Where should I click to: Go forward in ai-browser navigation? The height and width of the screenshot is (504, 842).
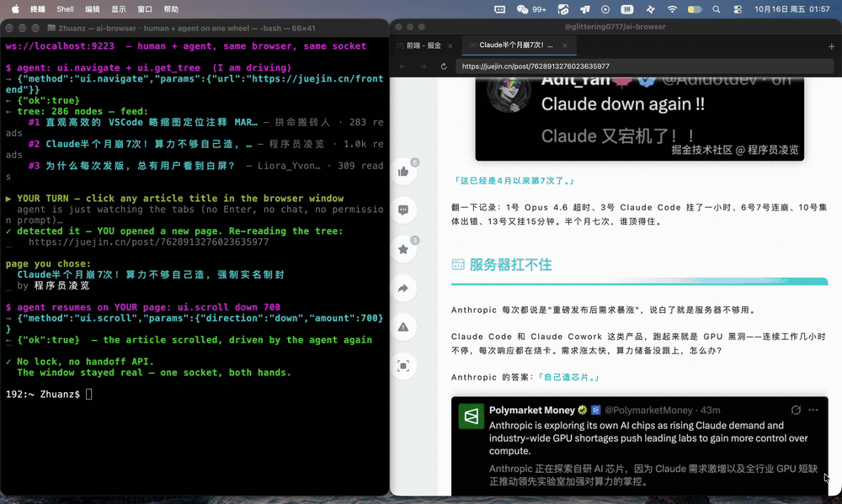424,66
